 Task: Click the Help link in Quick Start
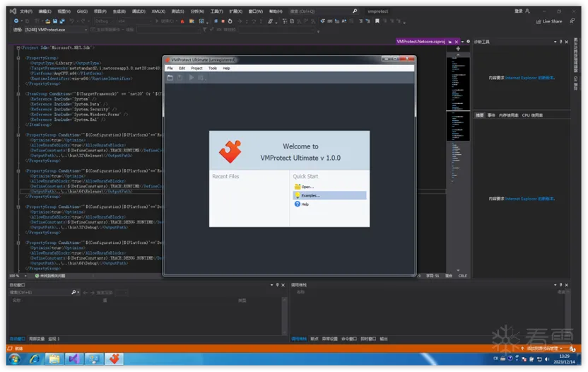tap(302, 204)
